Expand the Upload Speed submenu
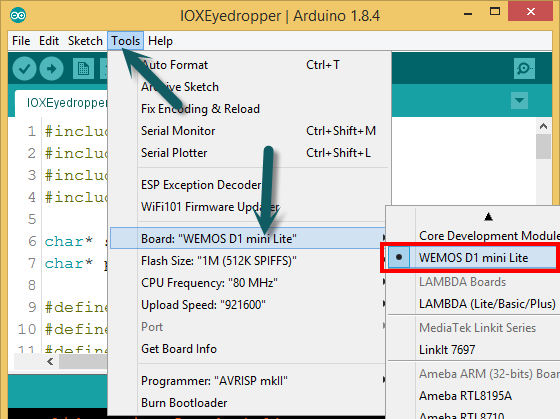Viewport: 560px width, 419px height. point(247,305)
